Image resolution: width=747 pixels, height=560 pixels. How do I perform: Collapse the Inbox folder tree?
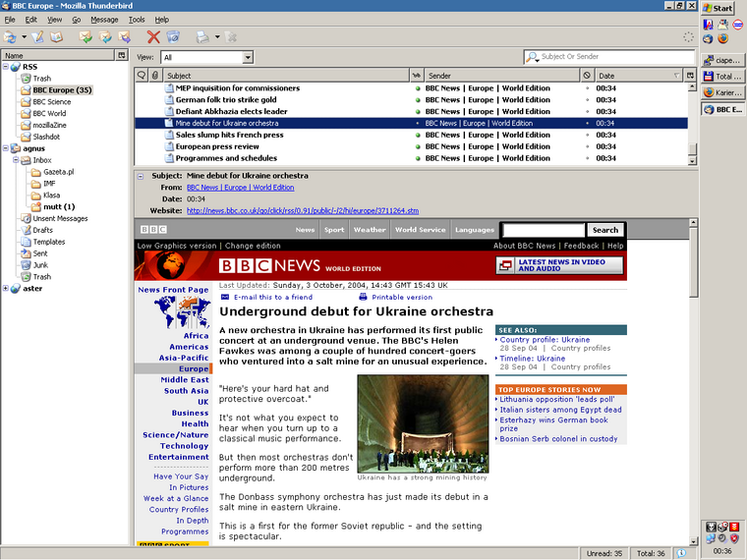coord(16,160)
